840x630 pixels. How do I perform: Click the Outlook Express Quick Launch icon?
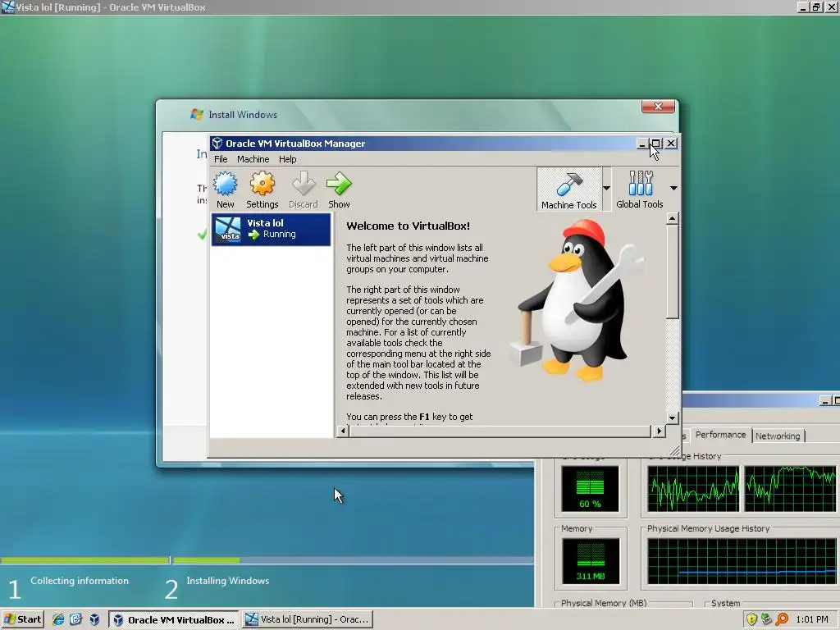point(75,619)
